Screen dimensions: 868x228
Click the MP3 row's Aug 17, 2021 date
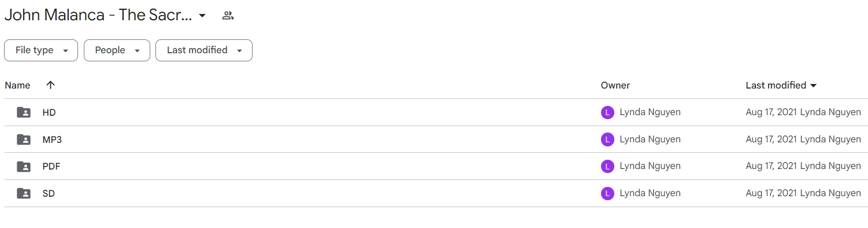tap(771, 139)
